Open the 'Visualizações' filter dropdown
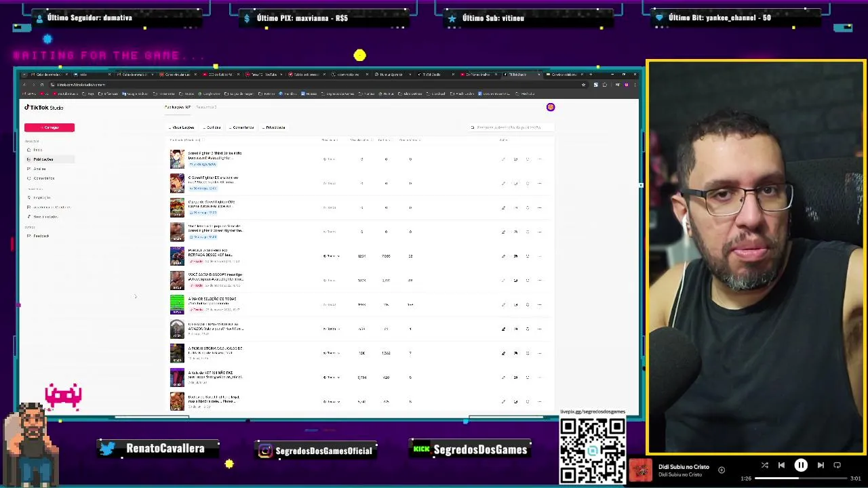 [182, 127]
